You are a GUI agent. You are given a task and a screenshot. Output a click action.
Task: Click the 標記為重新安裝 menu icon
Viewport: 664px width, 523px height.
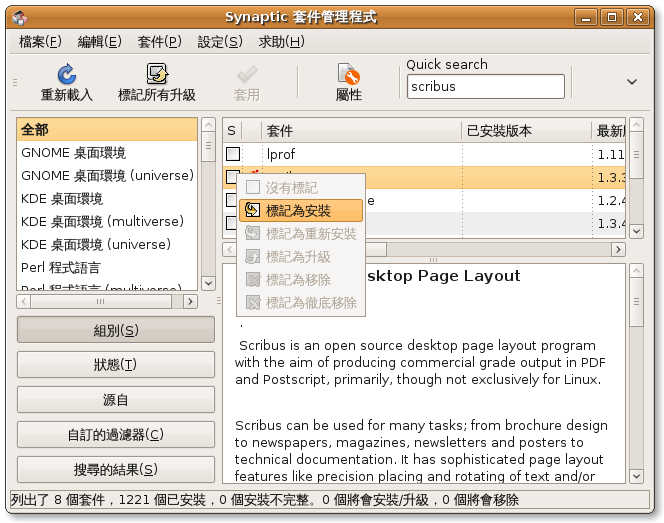[x=252, y=233]
